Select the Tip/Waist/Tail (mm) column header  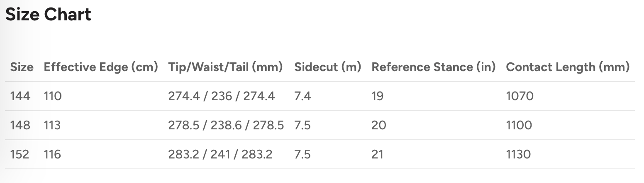225,67
